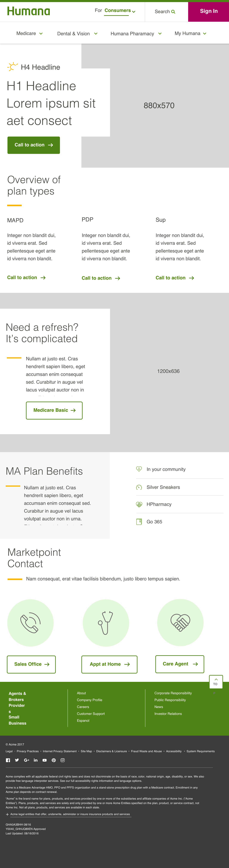Expand the Medicare dropdown menu

pos(30,33)
